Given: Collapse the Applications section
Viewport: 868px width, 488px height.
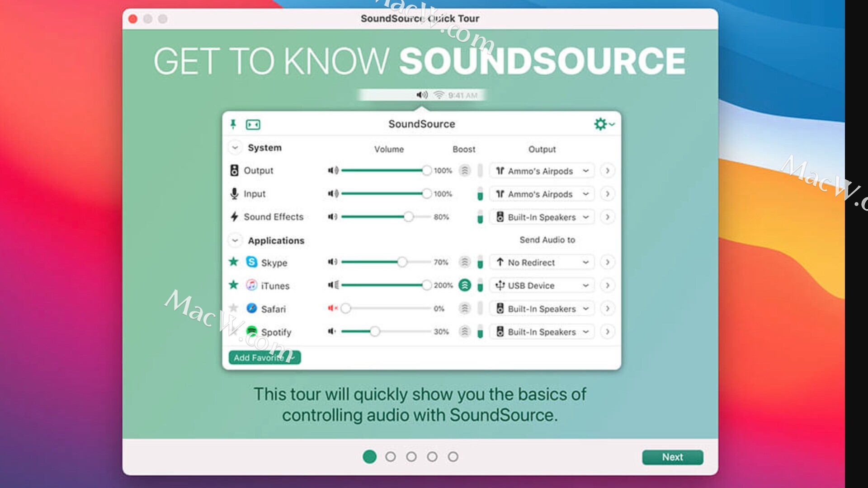Looking at the screenshot, I should click(235, 240).
